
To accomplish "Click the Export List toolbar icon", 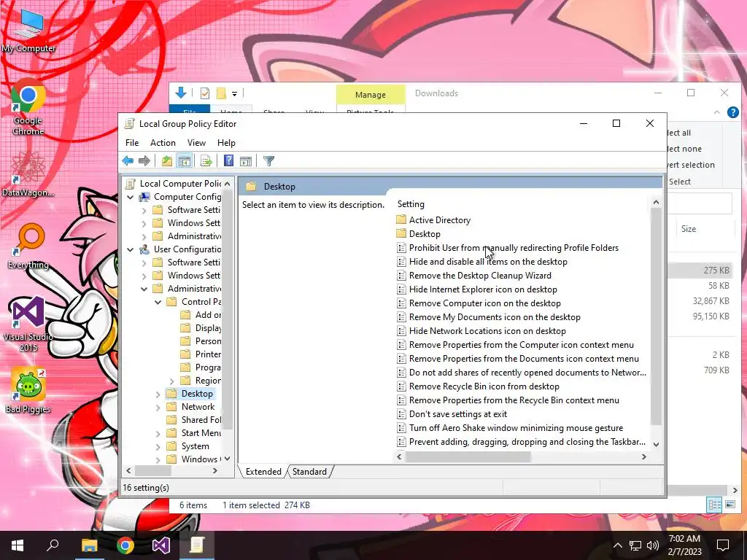I will click(206, 161).
